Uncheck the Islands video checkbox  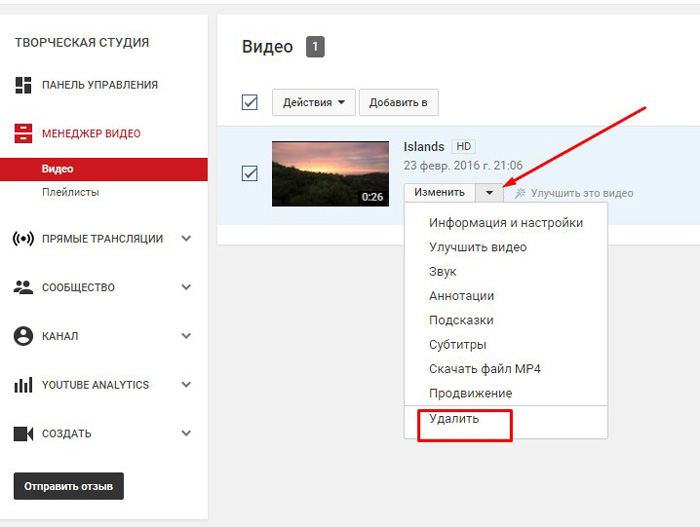tap(250, 173)
